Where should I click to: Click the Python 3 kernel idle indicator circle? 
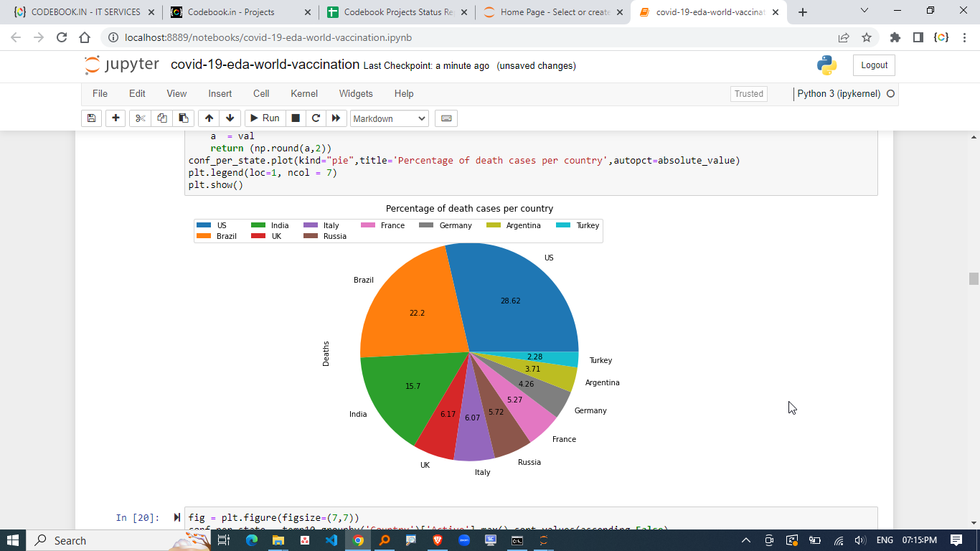coord(891,94)
